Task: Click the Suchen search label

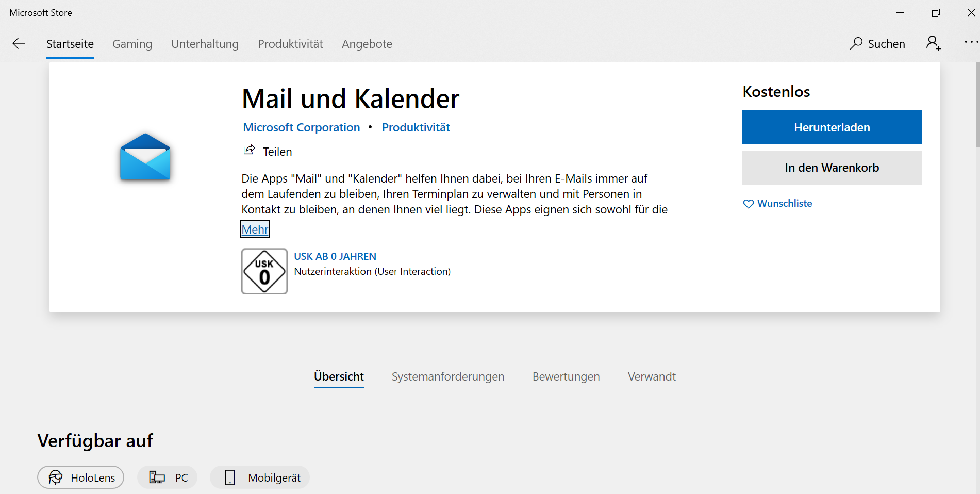Action: pos(887,44)
